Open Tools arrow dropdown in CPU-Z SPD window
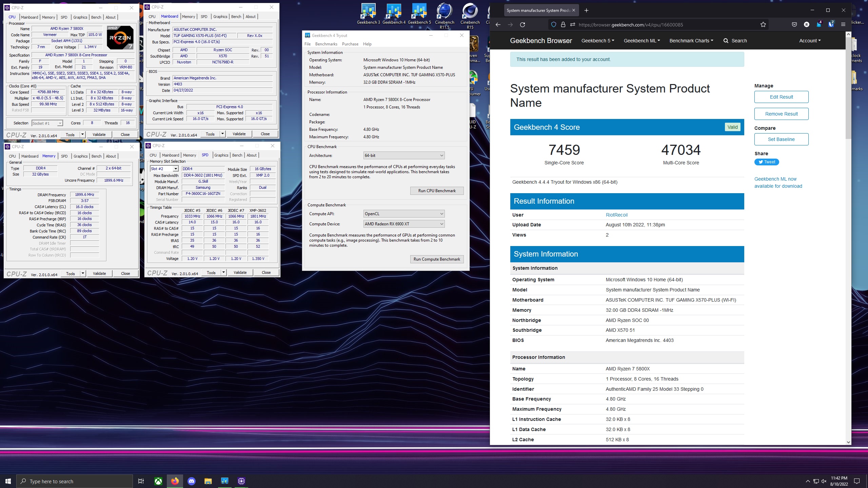 (223, 272)
